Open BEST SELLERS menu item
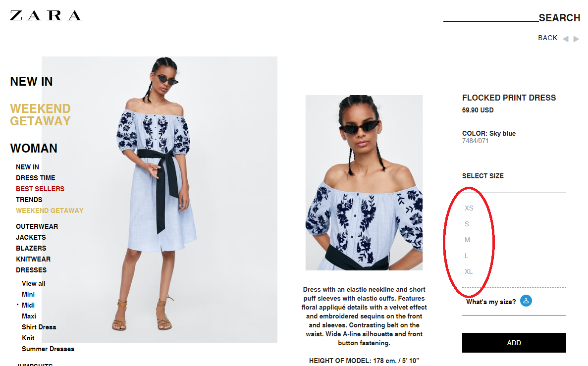Screen dimensions: 588x366 point(40,189)
